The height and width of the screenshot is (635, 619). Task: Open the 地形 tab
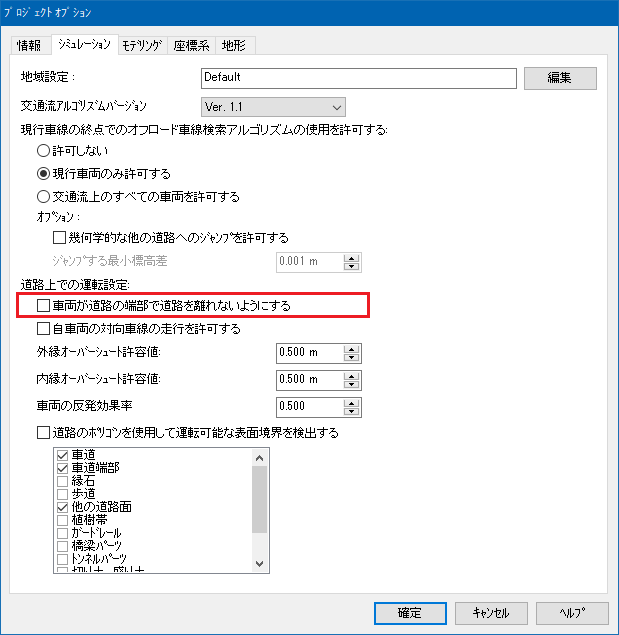point(234,45)
